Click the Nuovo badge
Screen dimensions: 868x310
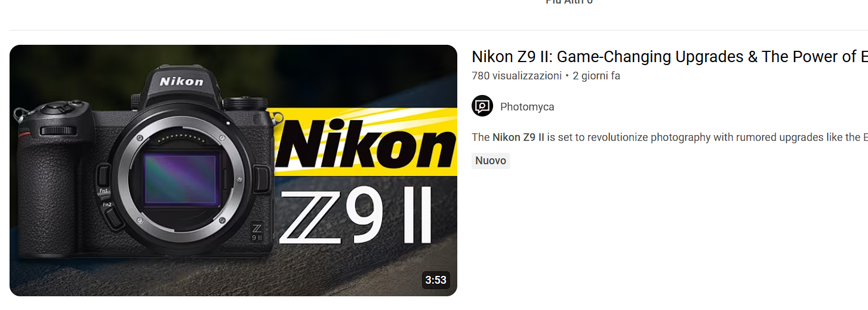(x=491, y=161)
